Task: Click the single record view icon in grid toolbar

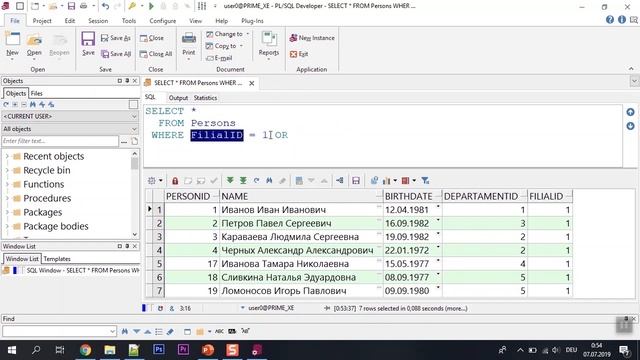Action: click(299, 180)
